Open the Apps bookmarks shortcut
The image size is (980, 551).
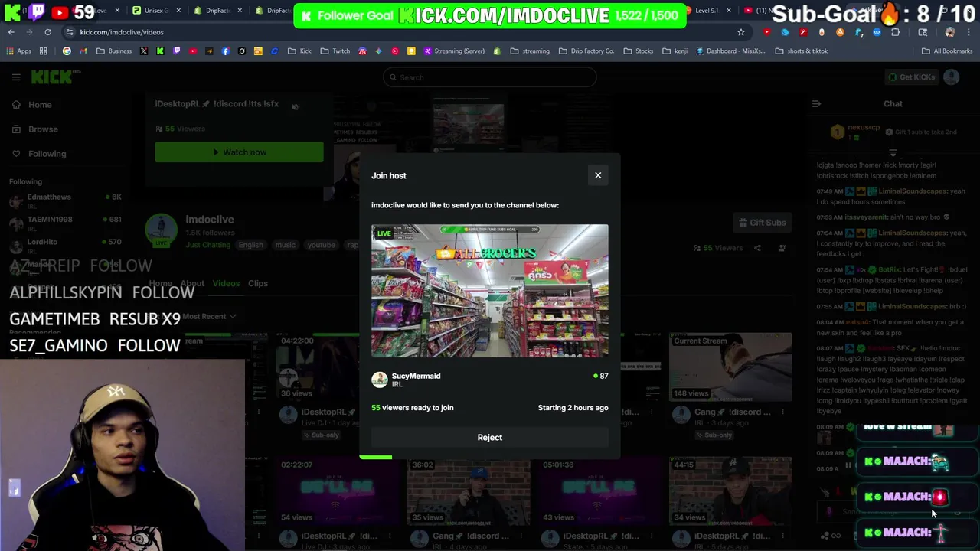[x=19, y=51]
